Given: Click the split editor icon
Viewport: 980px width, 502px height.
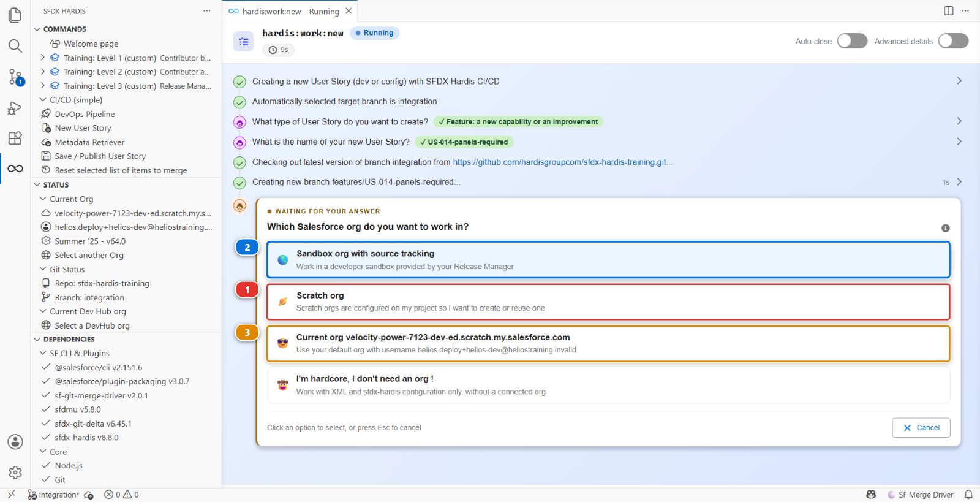Looking at the screenshot, I should click(x=949, y=10).
